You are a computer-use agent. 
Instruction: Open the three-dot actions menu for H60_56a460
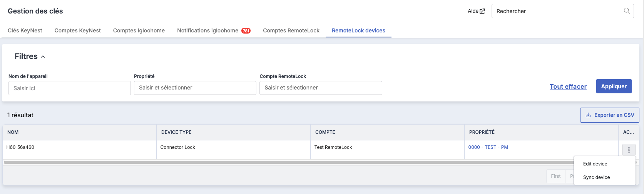[629, 150]
